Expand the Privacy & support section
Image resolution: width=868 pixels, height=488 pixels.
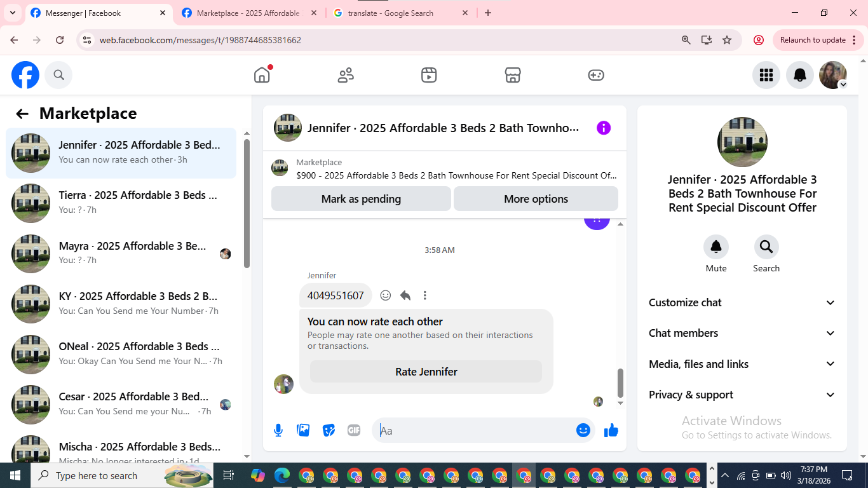coord(742,395)
